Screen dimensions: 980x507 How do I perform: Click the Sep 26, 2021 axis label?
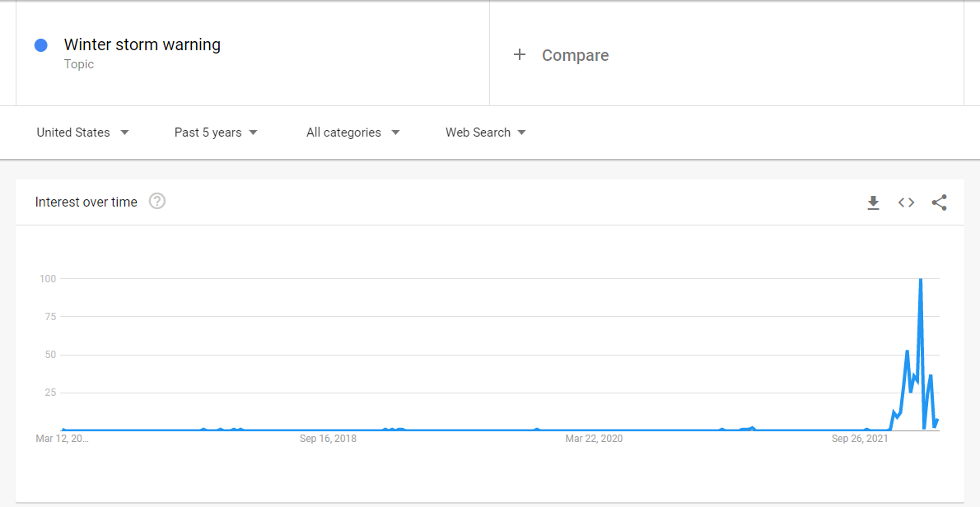pos(860,439)
